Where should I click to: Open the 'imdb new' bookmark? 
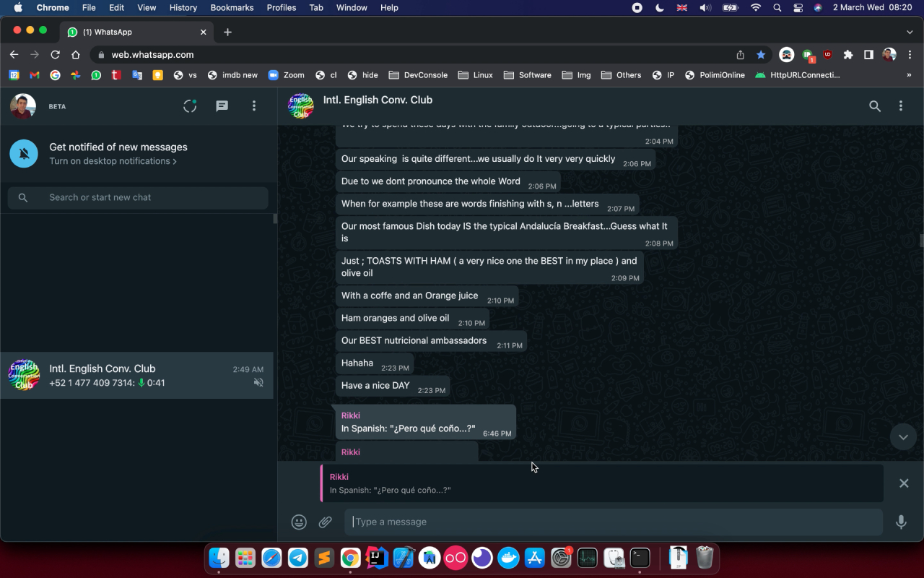tap(232, 75)
